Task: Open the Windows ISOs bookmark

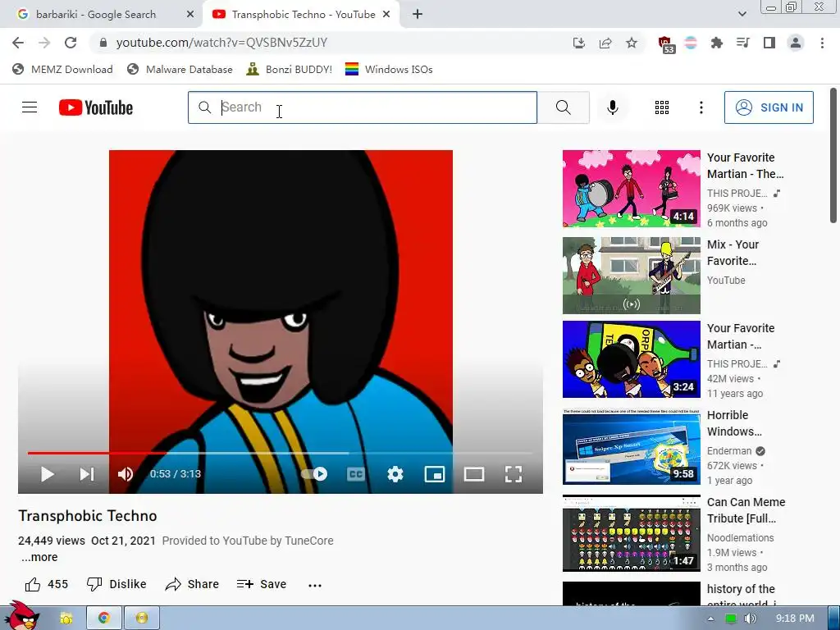Action: pos(389,69)
